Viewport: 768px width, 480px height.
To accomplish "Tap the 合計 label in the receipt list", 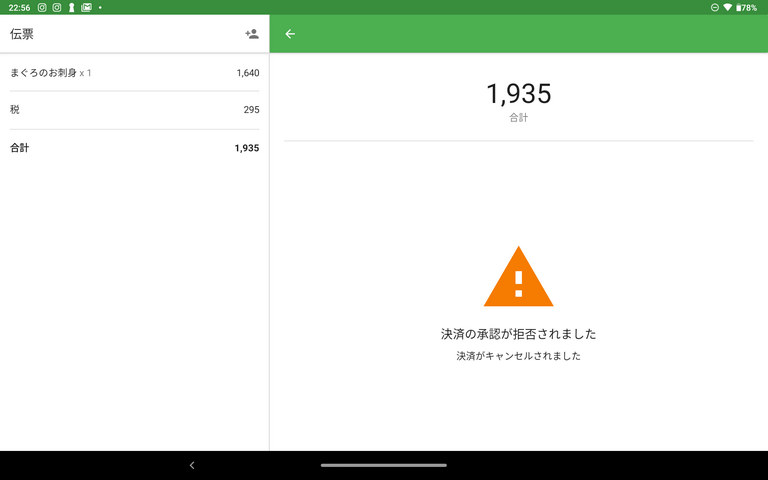I will (x=20, y=148).
